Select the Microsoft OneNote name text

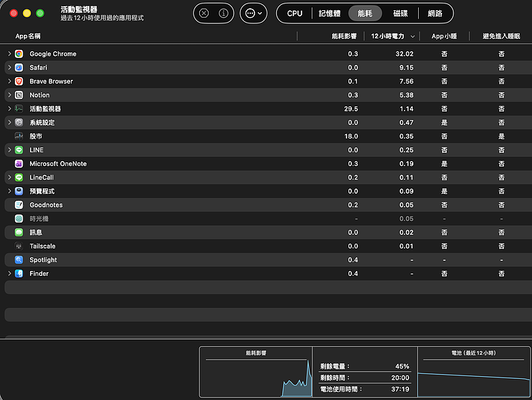pos(58,164)
